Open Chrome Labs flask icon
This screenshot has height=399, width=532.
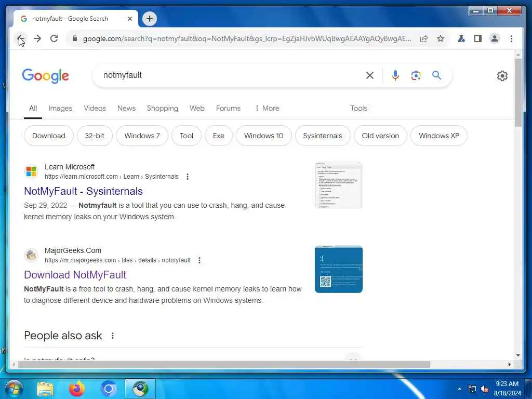(x=461, y=38)
